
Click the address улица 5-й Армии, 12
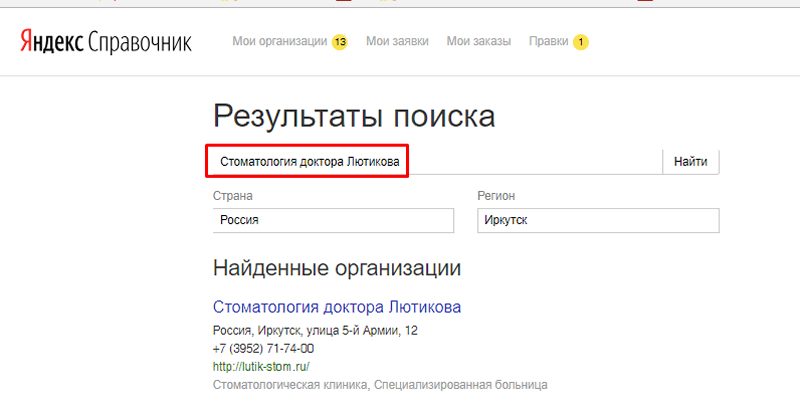[x=362, y=331]
